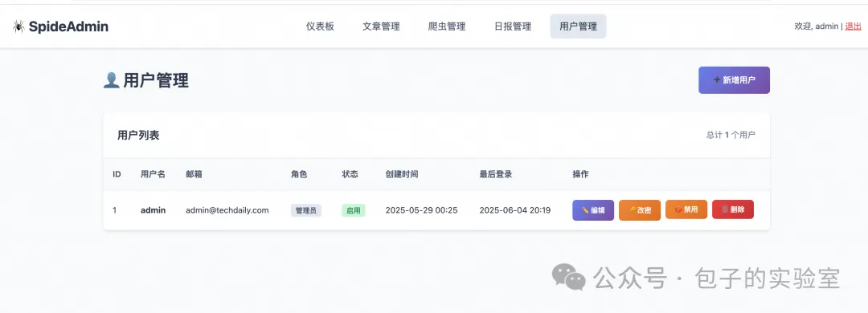
Task: Click the bold admin username in the table
Action: [153, 210]
